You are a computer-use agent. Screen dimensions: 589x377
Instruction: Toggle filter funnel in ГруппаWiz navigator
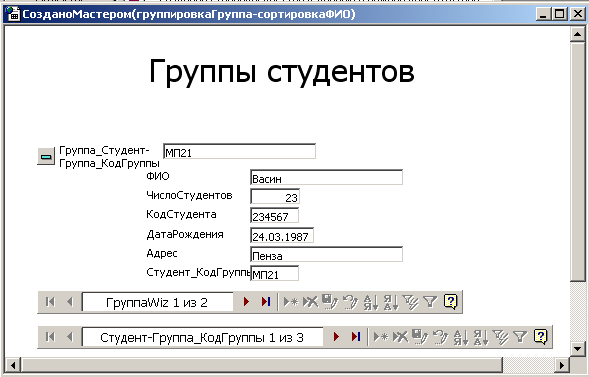[430, 302]
